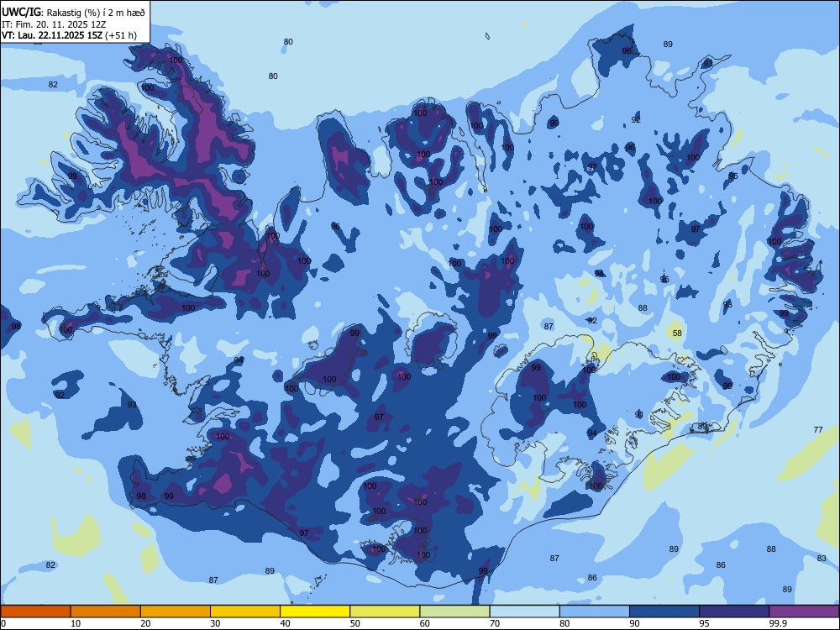
Task: Click the pale blue 70–80 legend swatch
Action: pyautogui.click(x=525, y=612)
